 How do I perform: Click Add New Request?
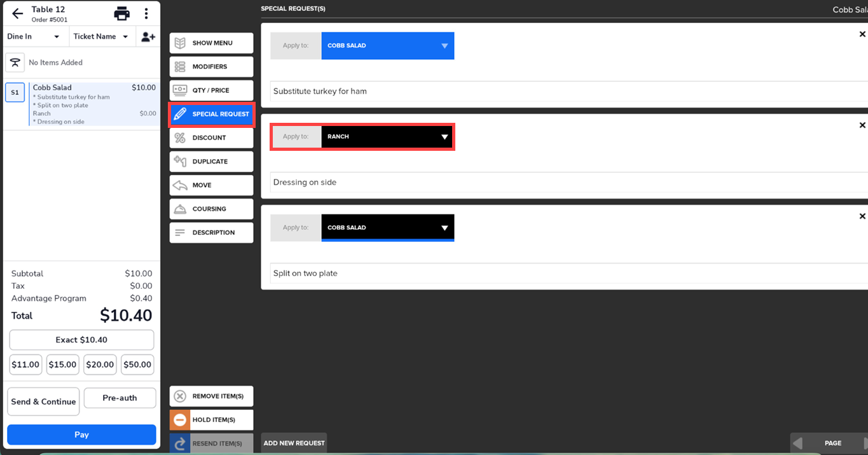(294, 443)
